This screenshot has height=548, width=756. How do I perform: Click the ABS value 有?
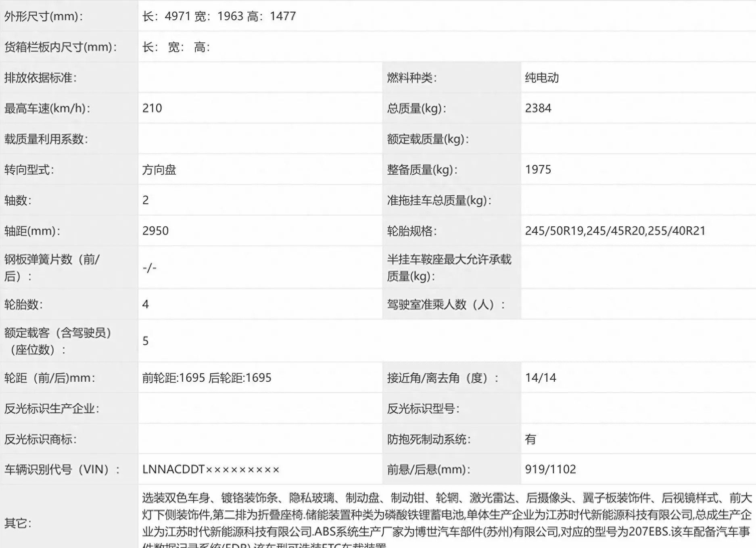pos(530,439)
